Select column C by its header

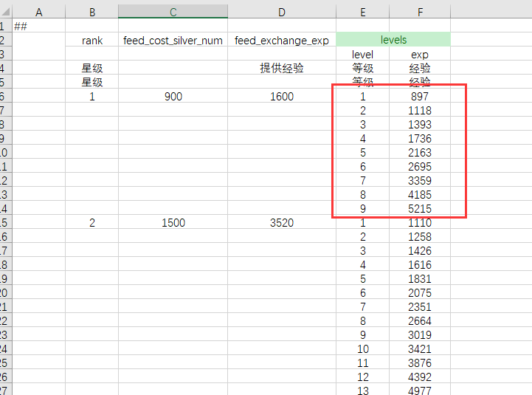click(173, 12)
